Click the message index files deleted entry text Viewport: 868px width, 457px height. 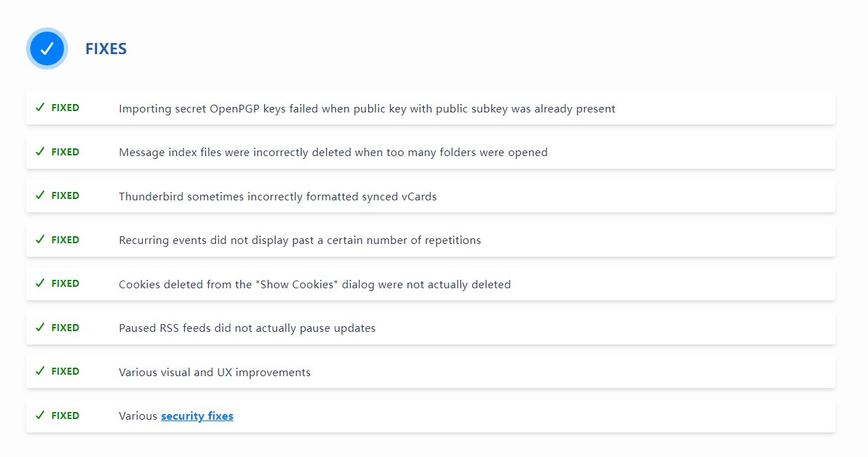click(x=333, y=153)
